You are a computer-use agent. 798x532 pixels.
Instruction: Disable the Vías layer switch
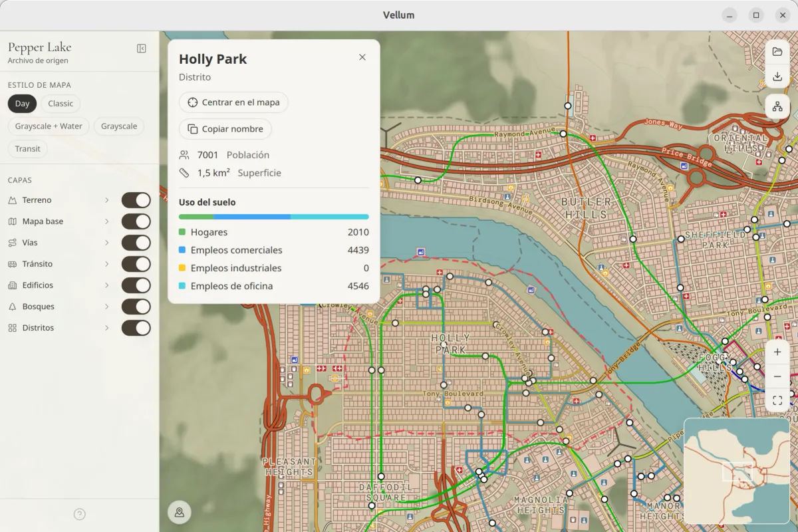click(x=136, y=243)
